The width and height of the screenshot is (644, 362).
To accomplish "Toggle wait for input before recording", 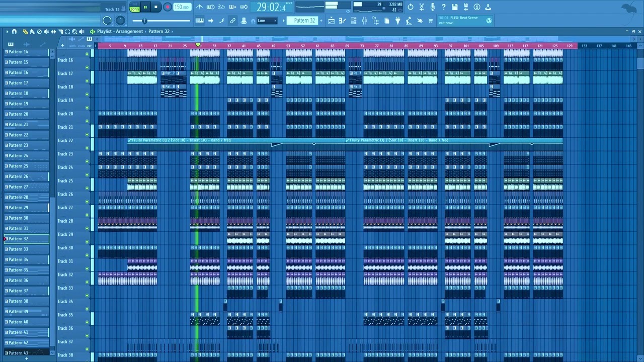I will [210, 7].
